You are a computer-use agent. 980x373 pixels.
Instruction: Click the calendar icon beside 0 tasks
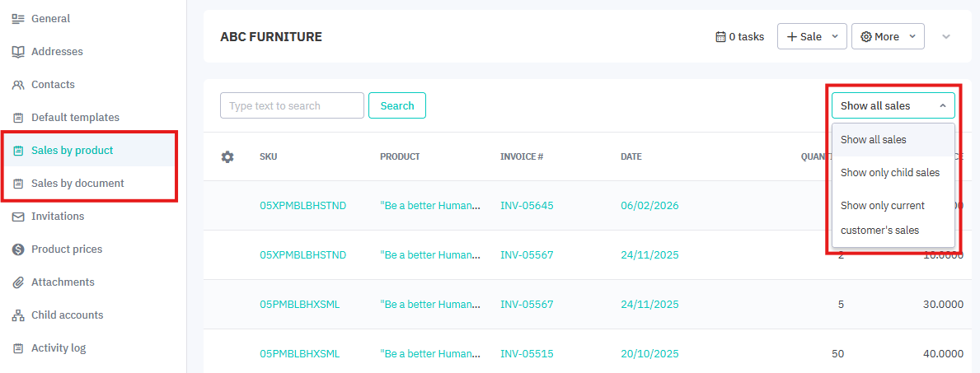(720, 36)
